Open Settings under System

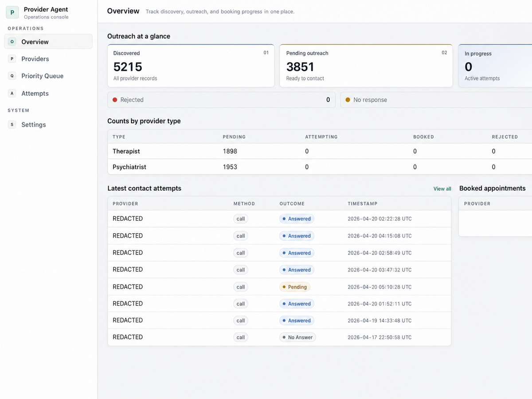pos(48,125)
